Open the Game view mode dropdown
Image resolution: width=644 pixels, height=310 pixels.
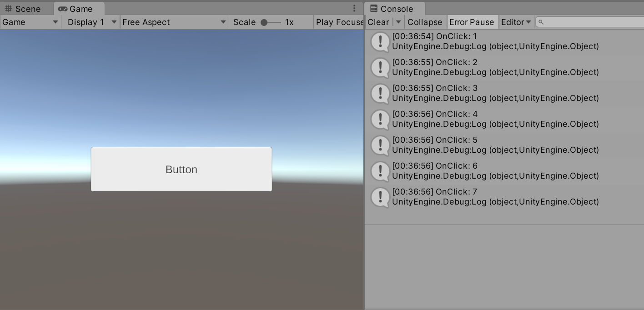30,22
